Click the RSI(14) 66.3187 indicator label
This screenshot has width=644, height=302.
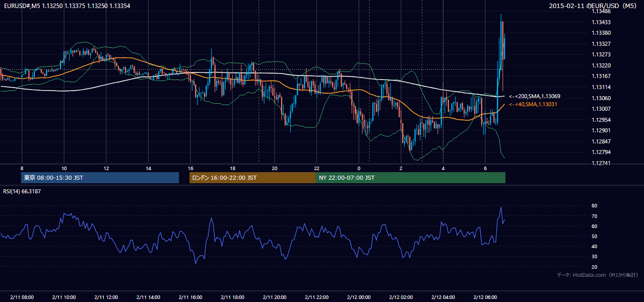[22, 191]
